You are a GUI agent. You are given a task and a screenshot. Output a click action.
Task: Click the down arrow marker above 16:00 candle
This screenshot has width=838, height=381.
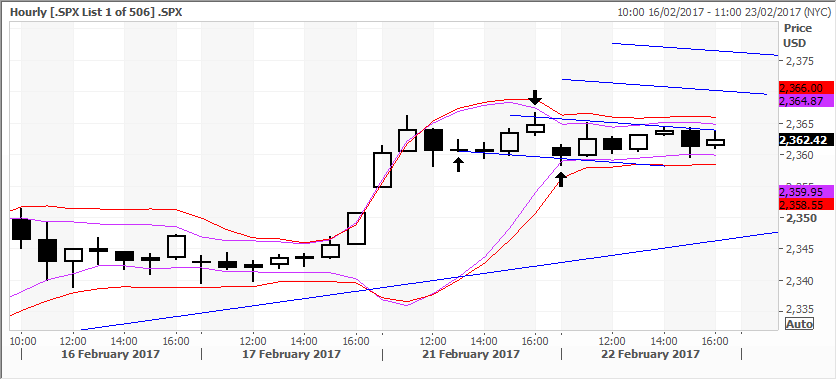[535, 97]
